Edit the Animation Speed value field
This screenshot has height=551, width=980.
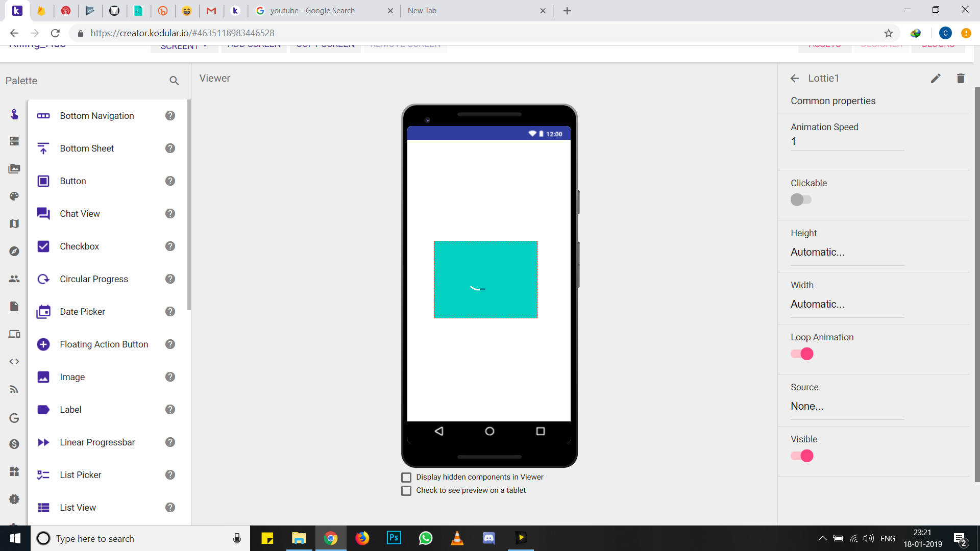(847, 142)
